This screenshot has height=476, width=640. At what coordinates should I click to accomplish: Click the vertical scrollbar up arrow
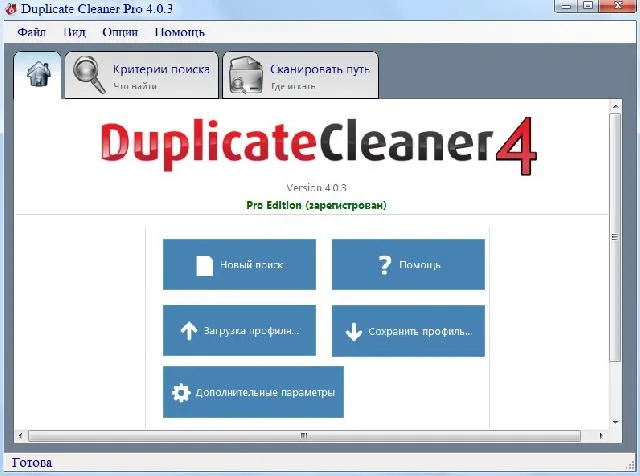[616, 107]
